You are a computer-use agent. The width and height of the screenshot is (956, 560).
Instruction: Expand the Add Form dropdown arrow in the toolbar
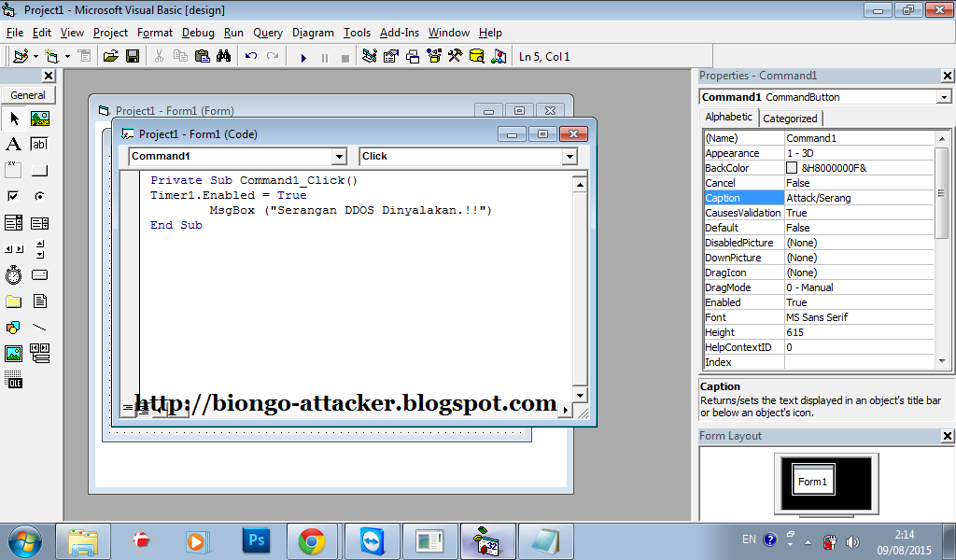[67, 57]
